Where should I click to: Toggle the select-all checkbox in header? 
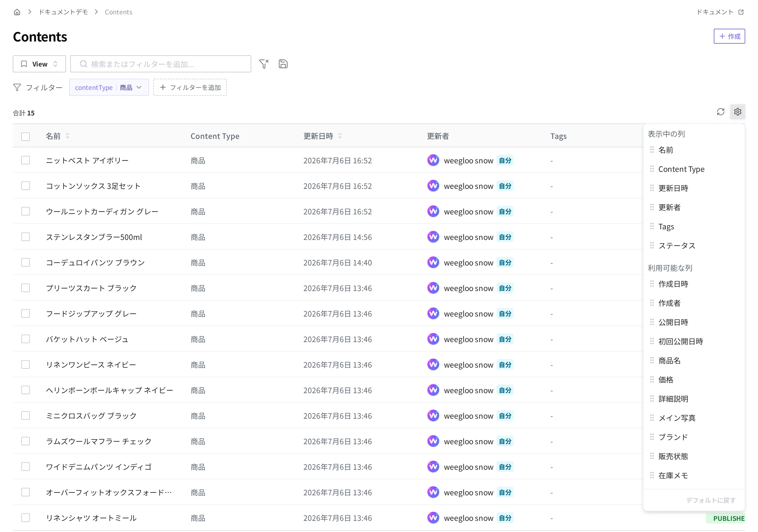coord(26,136)
